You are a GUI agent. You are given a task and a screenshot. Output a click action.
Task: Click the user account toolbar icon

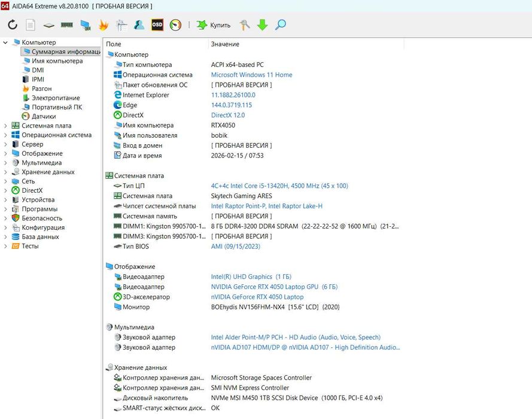pos(139,25)
